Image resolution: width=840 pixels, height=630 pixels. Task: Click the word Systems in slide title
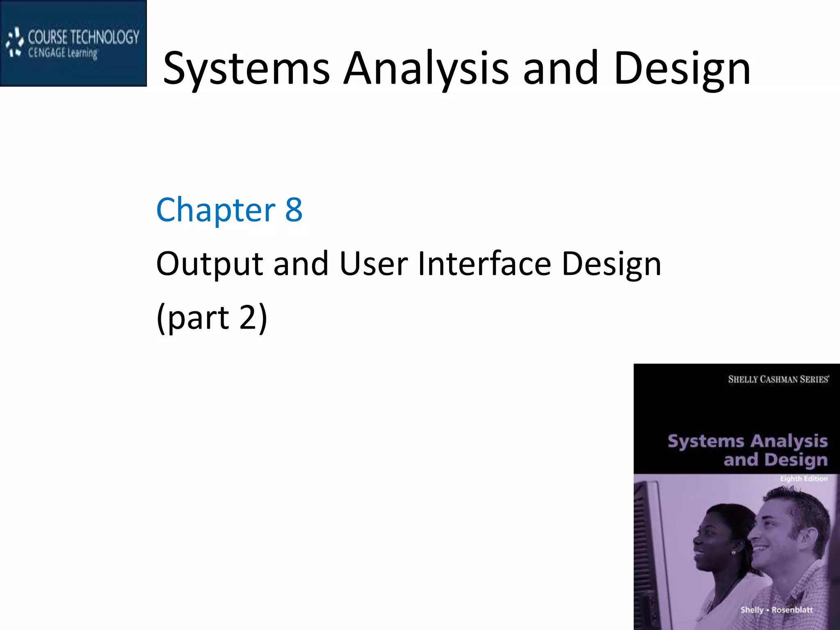[x=247, y=68]
